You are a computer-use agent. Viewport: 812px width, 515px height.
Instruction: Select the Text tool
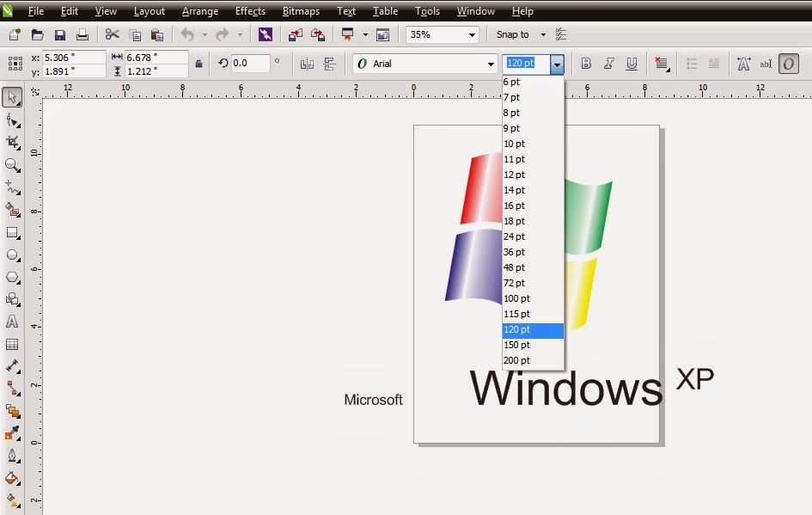point(12,322)
